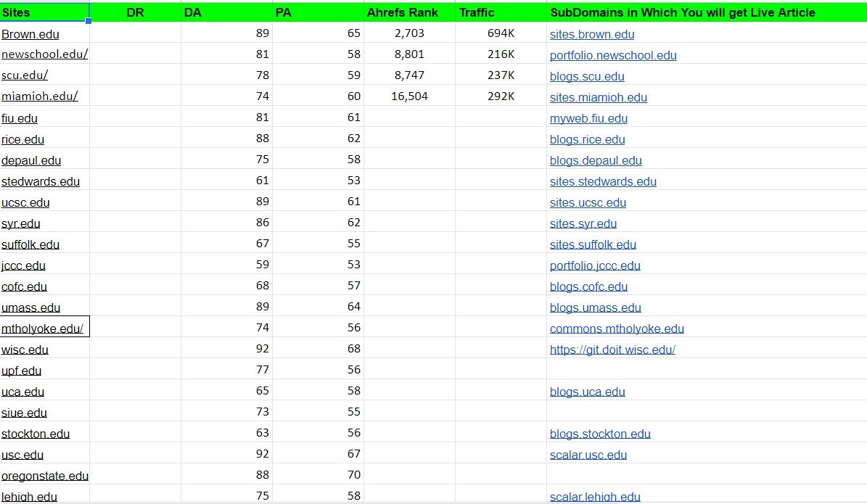Click the ucsc.edu site cell
Screen dimensions: 867x504
point(44,201)
